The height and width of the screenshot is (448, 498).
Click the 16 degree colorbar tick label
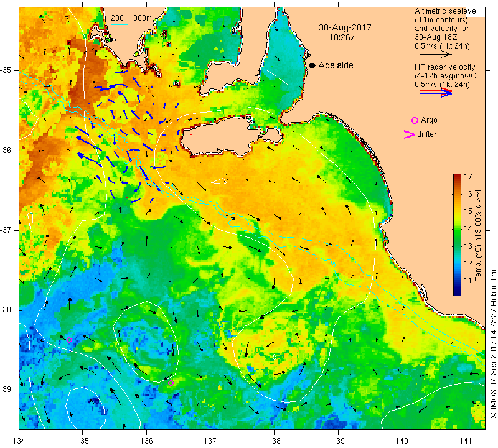468,194
